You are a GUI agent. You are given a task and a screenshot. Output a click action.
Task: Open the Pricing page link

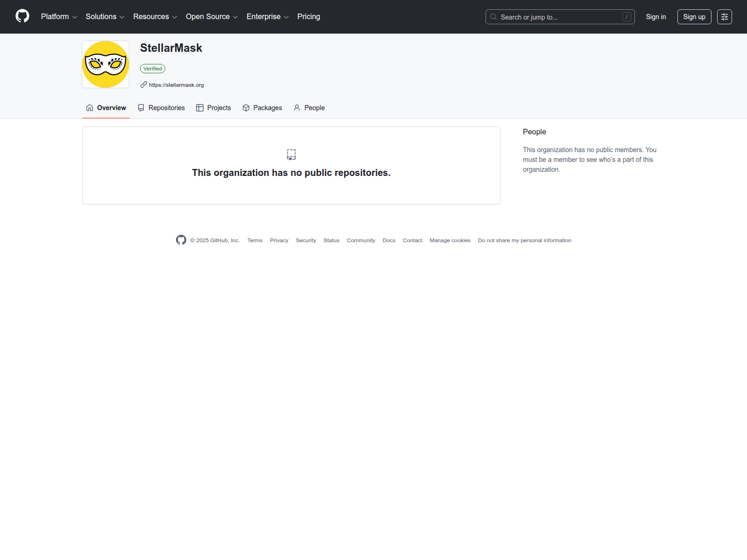point(309,16)
